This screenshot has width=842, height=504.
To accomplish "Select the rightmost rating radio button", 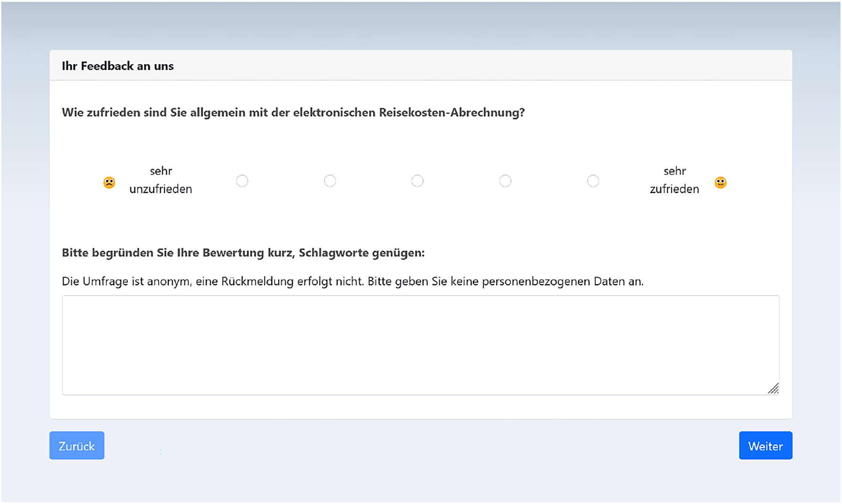I will (593, 181).
